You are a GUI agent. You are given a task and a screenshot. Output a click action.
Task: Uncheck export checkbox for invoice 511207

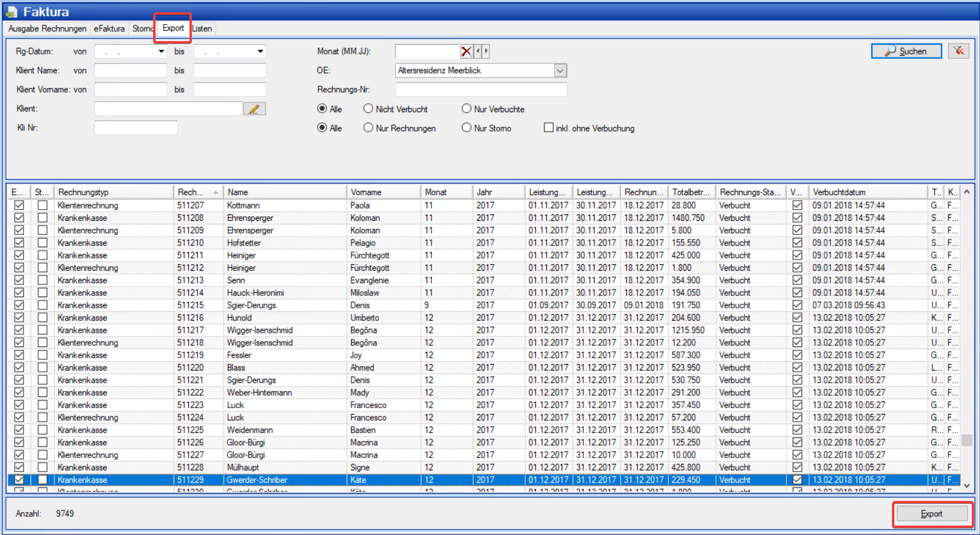19,205
